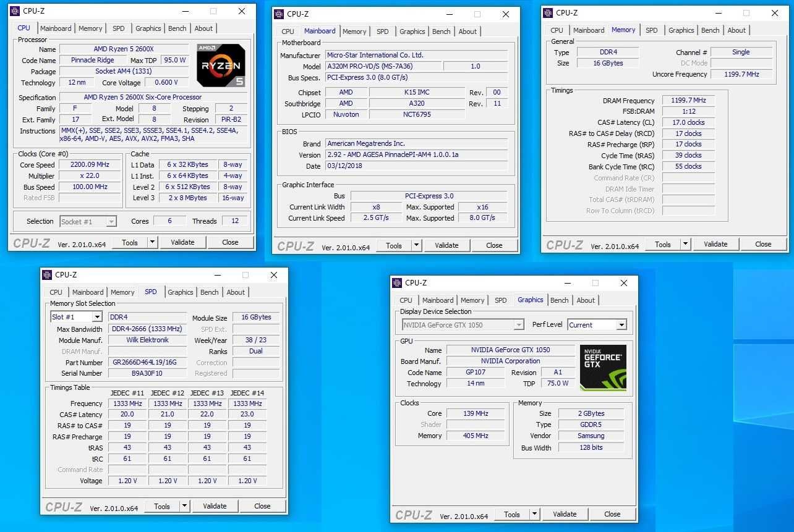This screenshot has width=794, height=532.
Task: Open Tools dropdown arrow in Memory window
Action: (685, 244)
